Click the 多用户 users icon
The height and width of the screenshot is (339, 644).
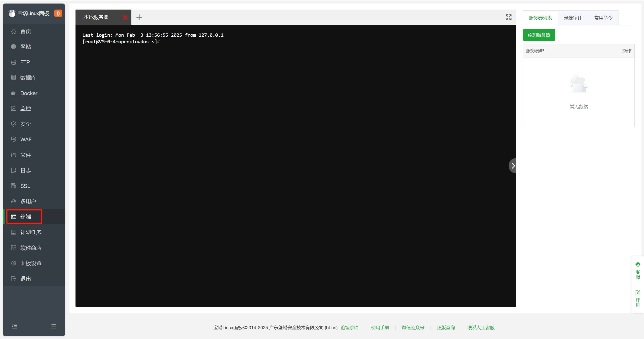click(x=14, y=201)
